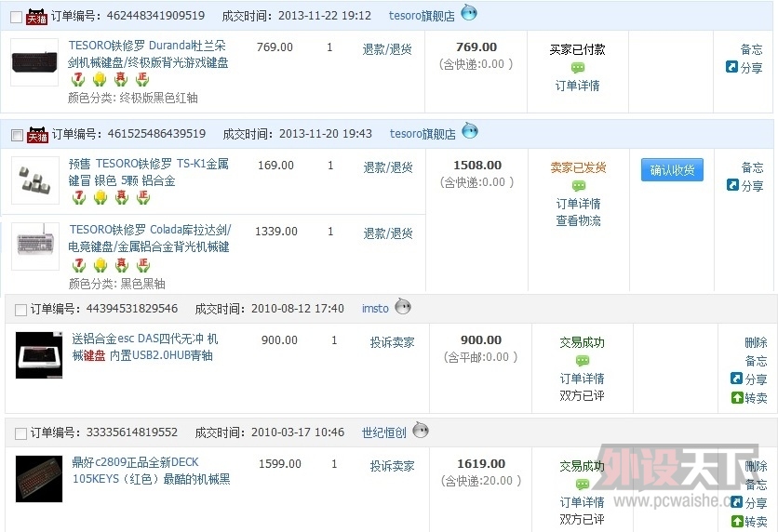Click green message icon under 买家已付款
The height and width of the screenshot is (532, 778).
click(x=578, y=68)
